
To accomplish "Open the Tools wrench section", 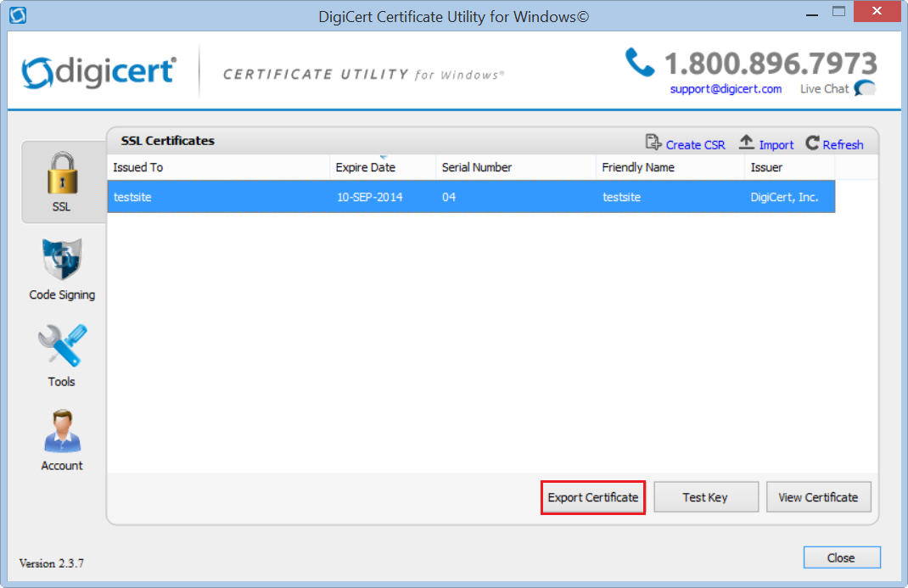I will (62, 355).
